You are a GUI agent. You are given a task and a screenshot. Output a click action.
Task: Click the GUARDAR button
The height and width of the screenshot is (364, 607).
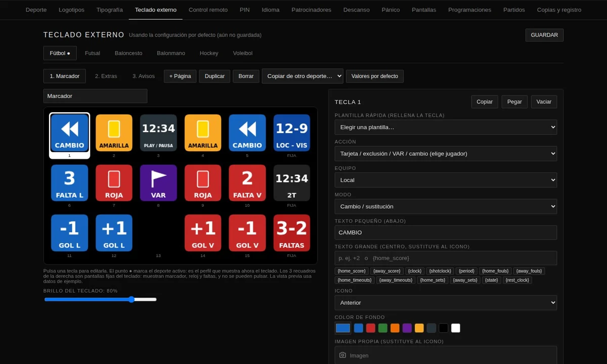(544, 35)
